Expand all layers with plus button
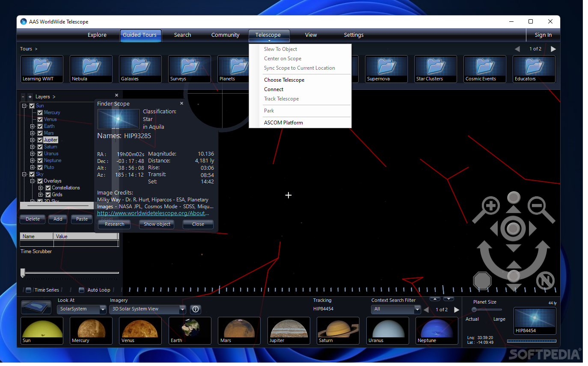This screenshot has height=366, width=588. click(x=30, y=97)
